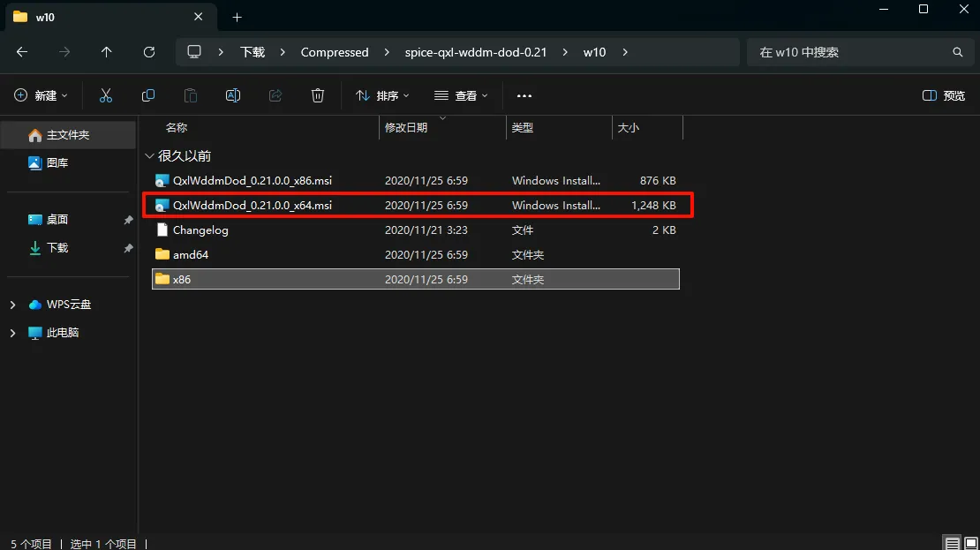Refresh the w10 folder view
This screenshot has height=550, width=980.
click(x=148, y=52)
